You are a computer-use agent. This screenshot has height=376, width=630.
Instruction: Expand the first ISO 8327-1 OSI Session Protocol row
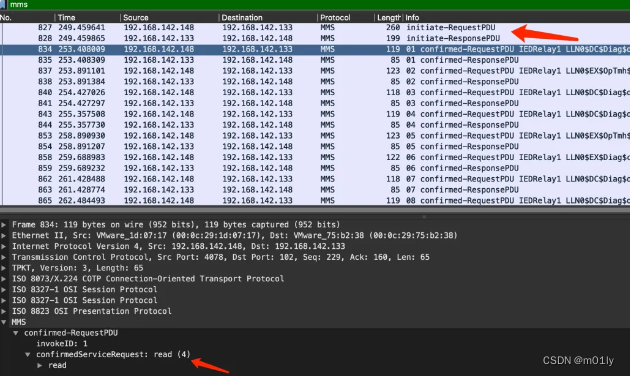4,290
